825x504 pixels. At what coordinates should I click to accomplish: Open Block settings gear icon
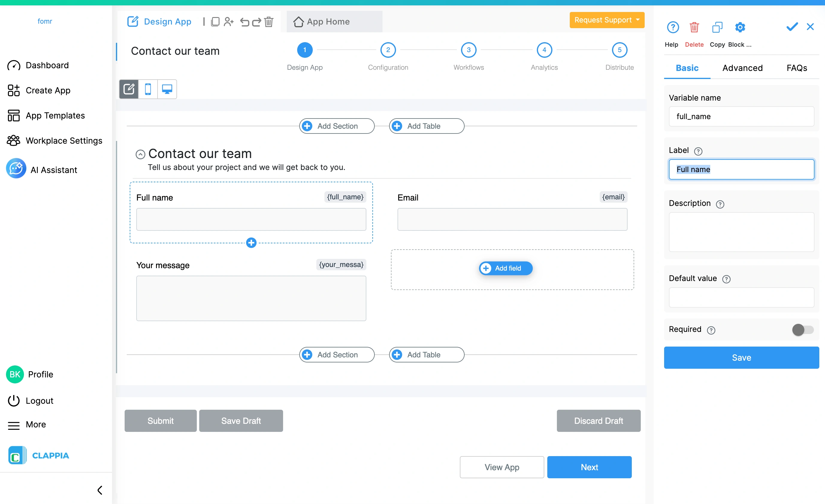click(x=740, y=28)
